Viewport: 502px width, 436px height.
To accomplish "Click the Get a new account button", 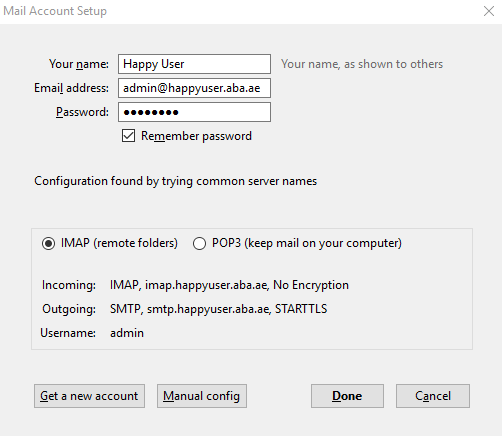I will [89, 396].
